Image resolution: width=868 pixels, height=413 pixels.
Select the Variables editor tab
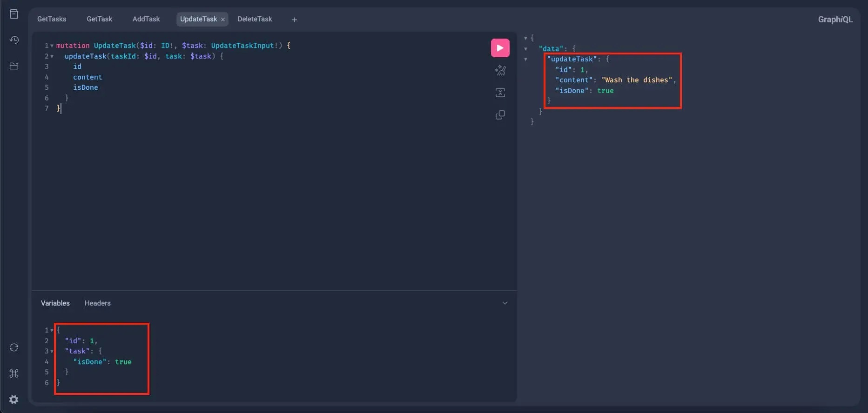point(55,303)
